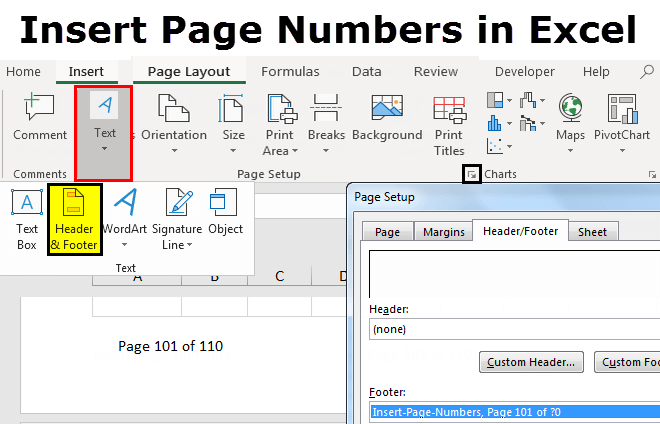
Task: Insert an Object from Text group
Action: (x=225, y=212)
